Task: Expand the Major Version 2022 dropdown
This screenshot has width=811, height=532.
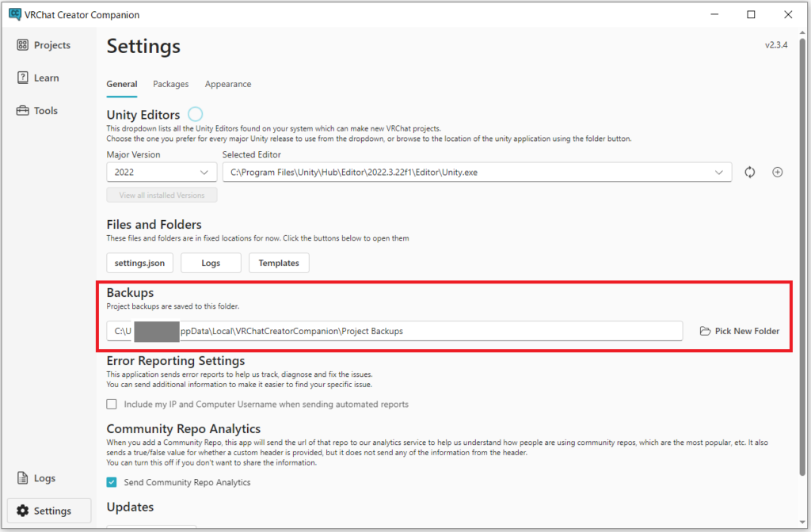Action: click(x=162, y=172)
